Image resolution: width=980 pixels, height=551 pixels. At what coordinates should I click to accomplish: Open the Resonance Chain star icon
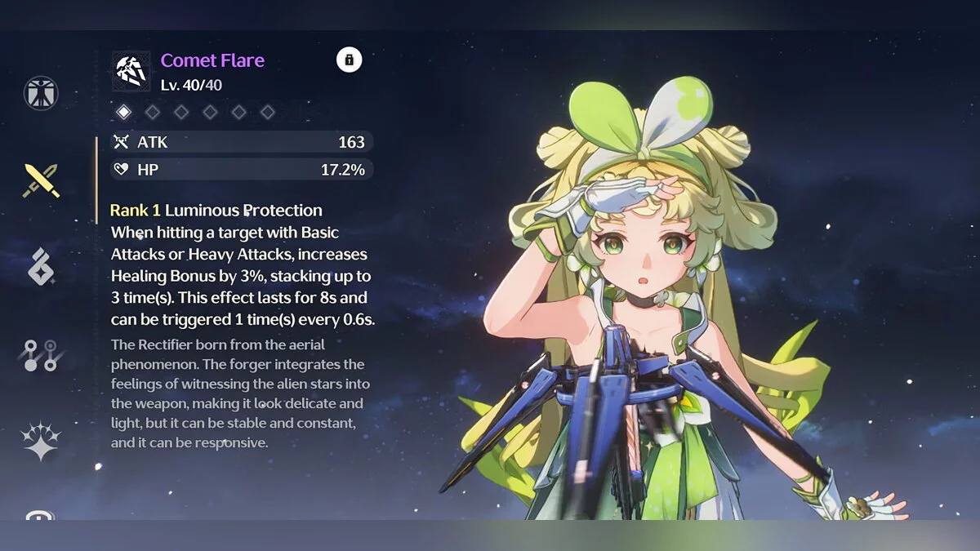41,442
